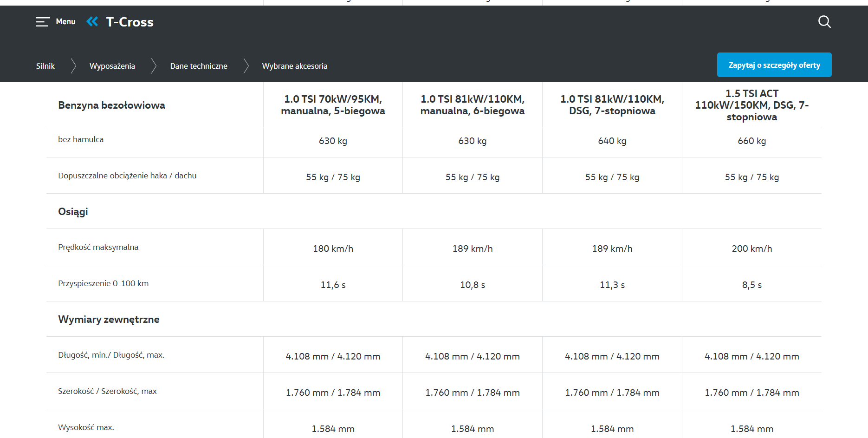Screen dimensions: 868x438
Task: Click the 11,6 s cell
Action: [333, 285]
